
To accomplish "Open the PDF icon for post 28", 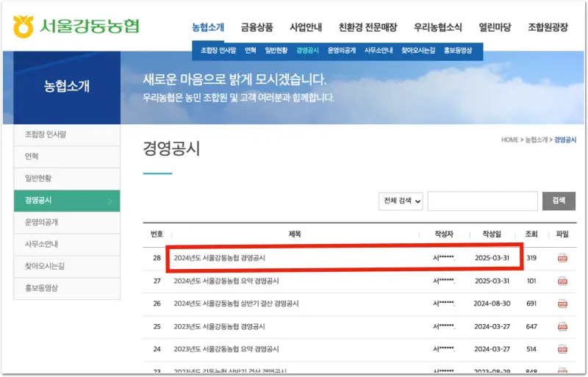I will 562,258.
